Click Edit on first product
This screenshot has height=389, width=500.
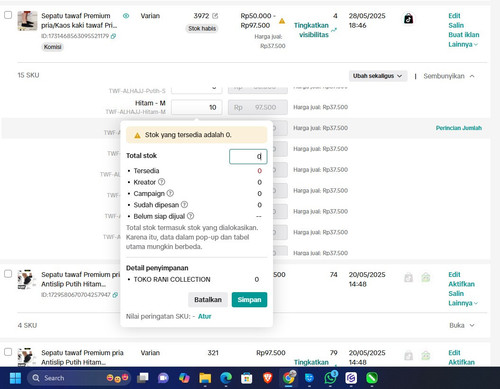pos(454,16)
